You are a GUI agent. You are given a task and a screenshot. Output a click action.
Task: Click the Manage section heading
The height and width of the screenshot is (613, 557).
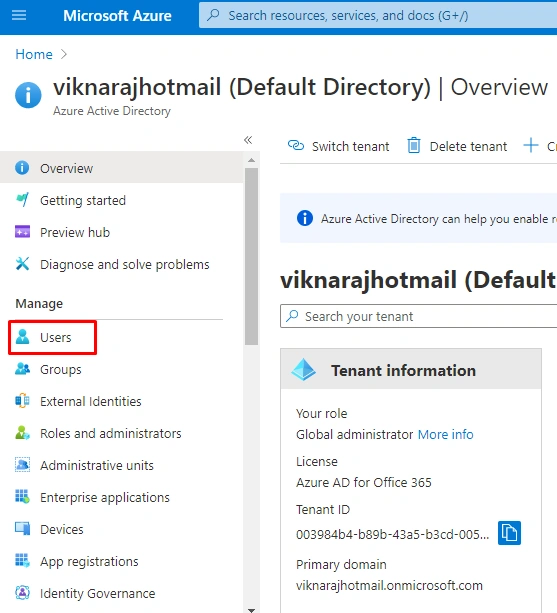39,304
